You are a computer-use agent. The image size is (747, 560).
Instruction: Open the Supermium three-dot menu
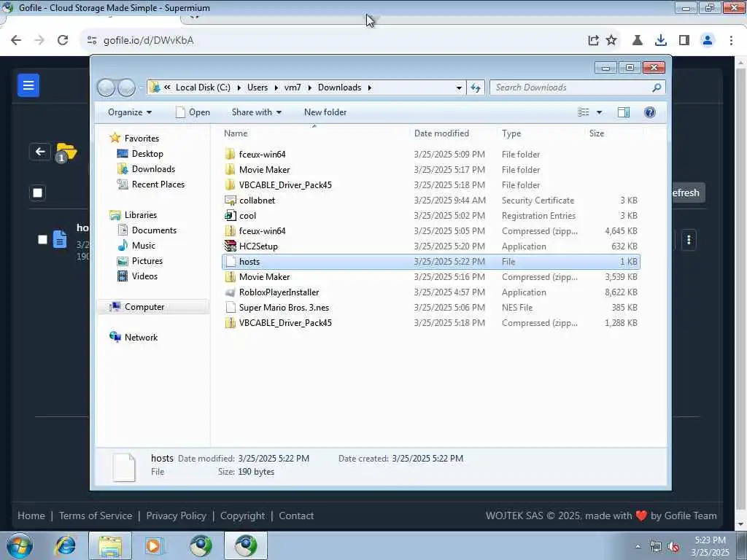click(731, 41)
